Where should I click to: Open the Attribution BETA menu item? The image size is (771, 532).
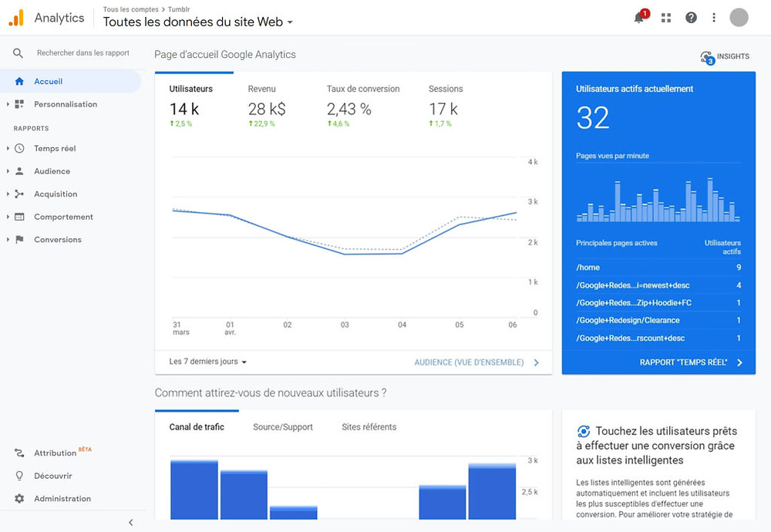click(x=70, y=453)
